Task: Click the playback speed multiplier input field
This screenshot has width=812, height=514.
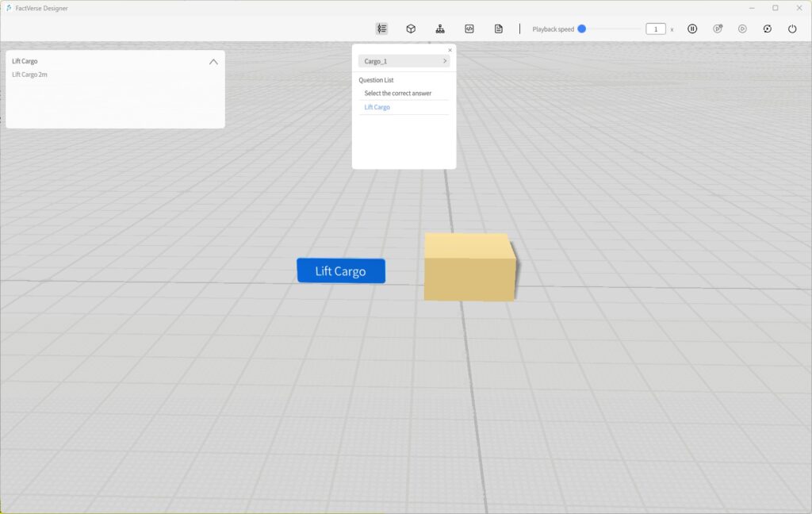Action: (655, 29)
